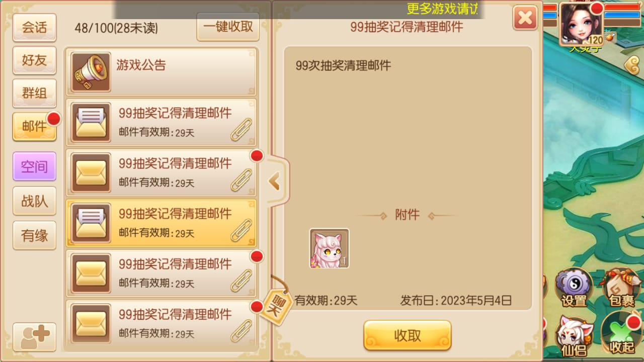644x362 pixels.
Task: Tap the 收起 collapse menu icon
Action: tap(622, 333)
